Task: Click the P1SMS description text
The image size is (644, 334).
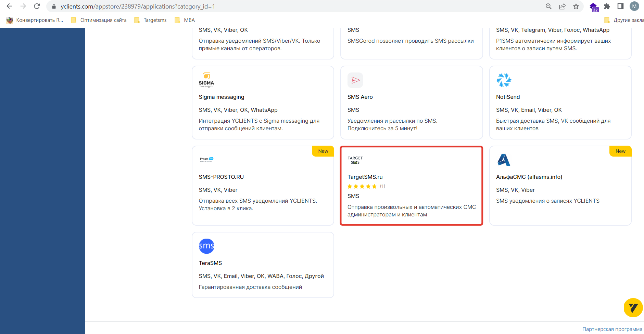Action: pyautogui.click(x=553, y=45)
